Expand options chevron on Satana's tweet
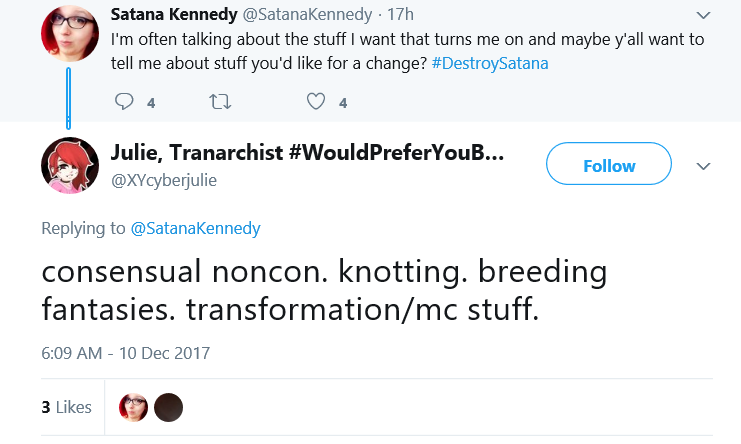Image resolution: width=741 pixels, height=444 pixels. (x=704, y=16)
